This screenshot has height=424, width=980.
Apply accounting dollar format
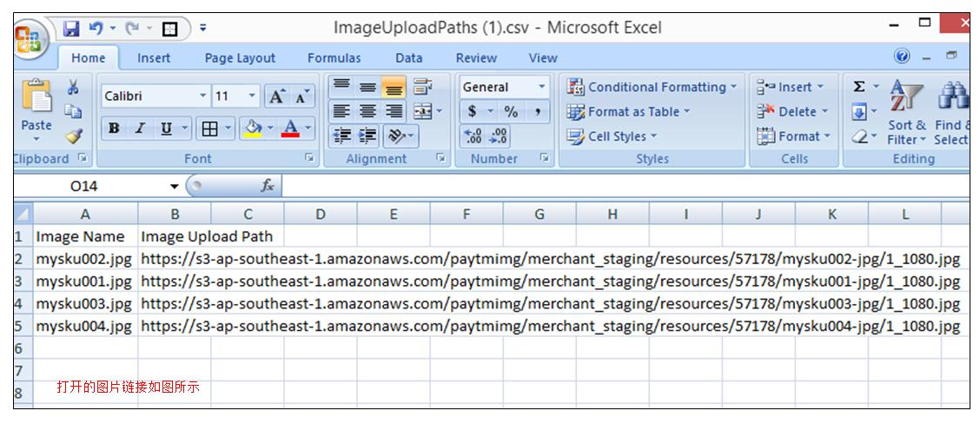(473, 111)
